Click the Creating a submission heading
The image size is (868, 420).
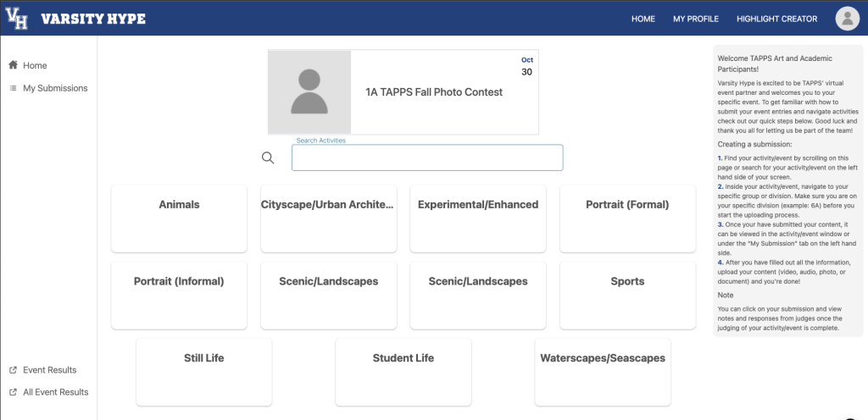coord(755,144)
